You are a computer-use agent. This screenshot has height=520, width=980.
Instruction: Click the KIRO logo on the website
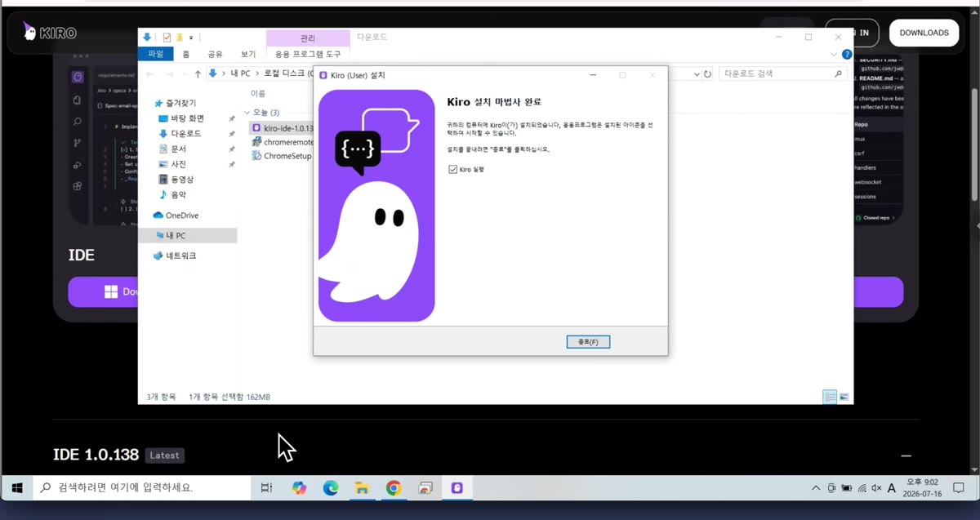tap(50, 33)
